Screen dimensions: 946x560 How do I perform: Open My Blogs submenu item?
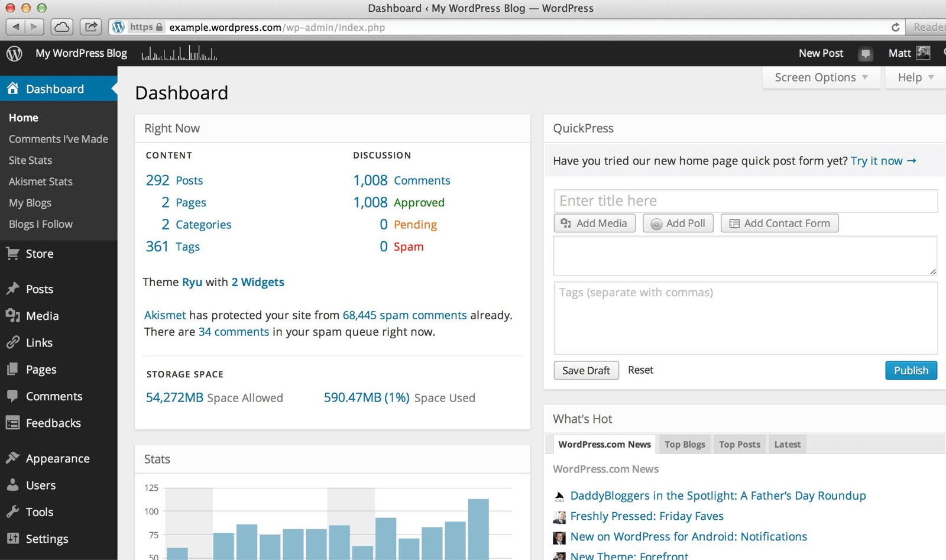pyautogui.click(x=30, y=203)
